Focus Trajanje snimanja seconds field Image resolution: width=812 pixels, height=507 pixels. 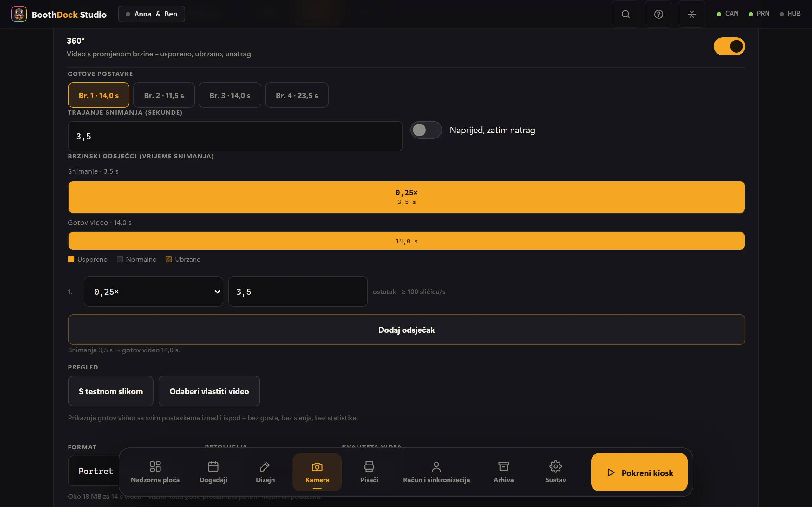[235, 136]
